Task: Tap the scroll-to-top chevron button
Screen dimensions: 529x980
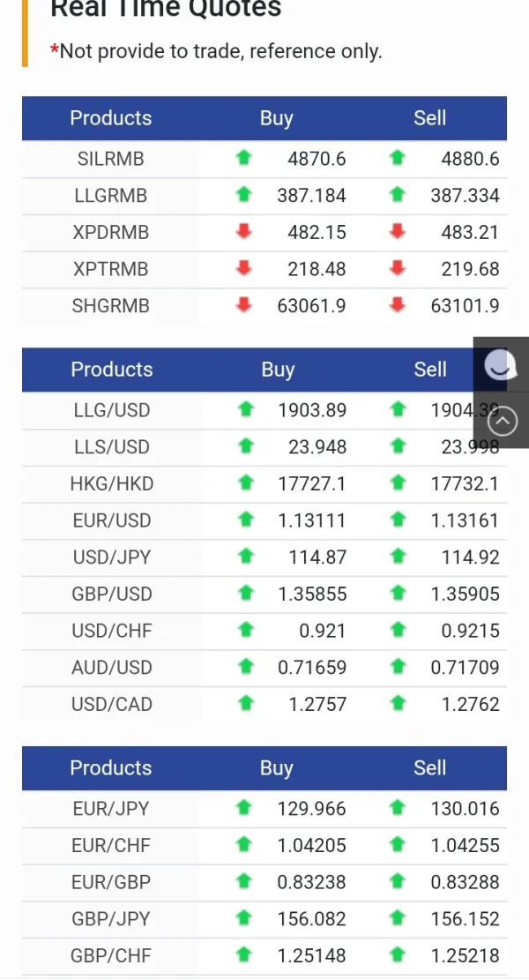Action: [x=502, y=422]
